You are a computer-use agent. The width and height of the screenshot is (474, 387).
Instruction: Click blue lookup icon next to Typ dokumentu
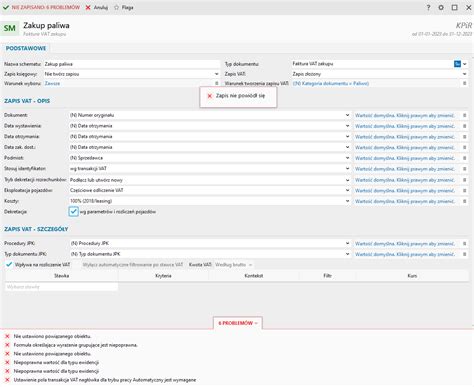pyautogui.click(x=457, y=64)
